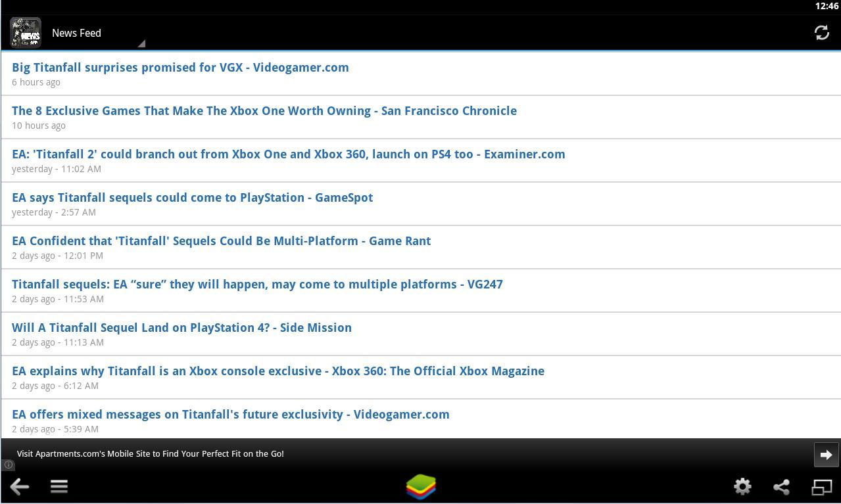Viewport: 841px width, 504px height.
Task: Open 'Big Titanfall surprises promised for VGX'
Action: click(x=180, y=67)
